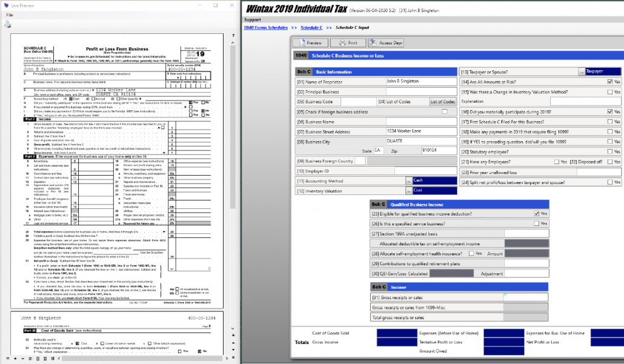Click the Employer ID input field

425,171
